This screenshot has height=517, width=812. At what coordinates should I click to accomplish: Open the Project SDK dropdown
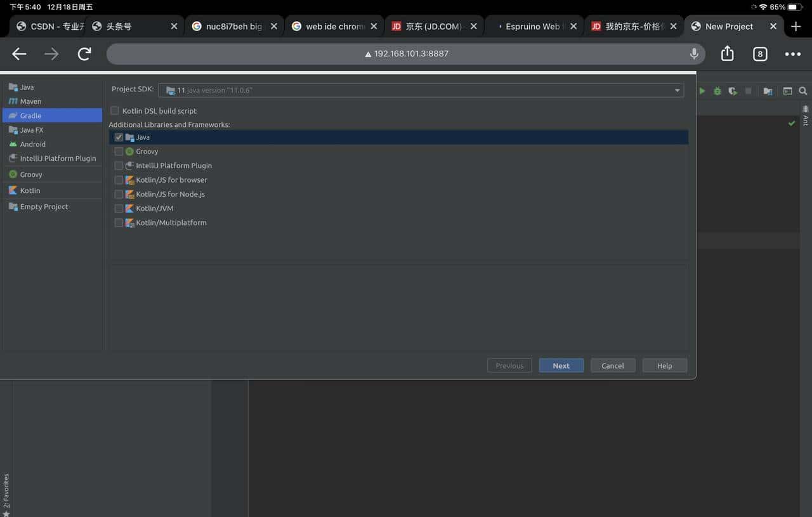(677, 90)
